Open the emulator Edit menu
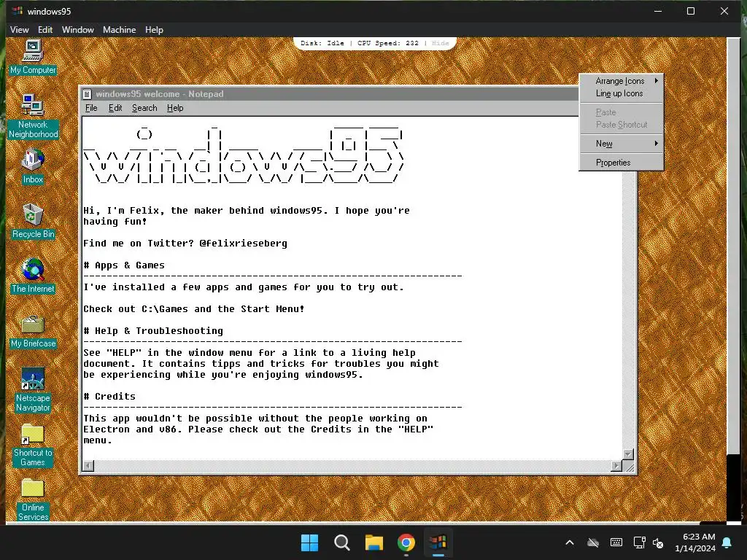 pos(45,29)
